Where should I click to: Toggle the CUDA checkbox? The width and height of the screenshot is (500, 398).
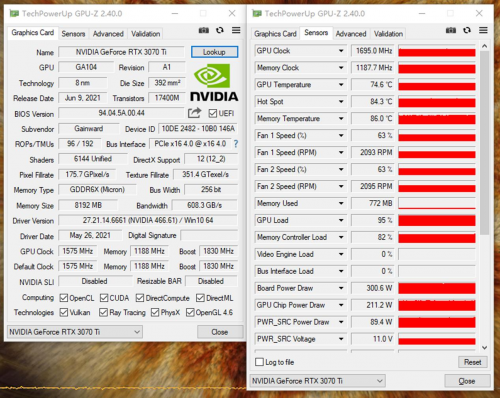click(x=104, y=298)
